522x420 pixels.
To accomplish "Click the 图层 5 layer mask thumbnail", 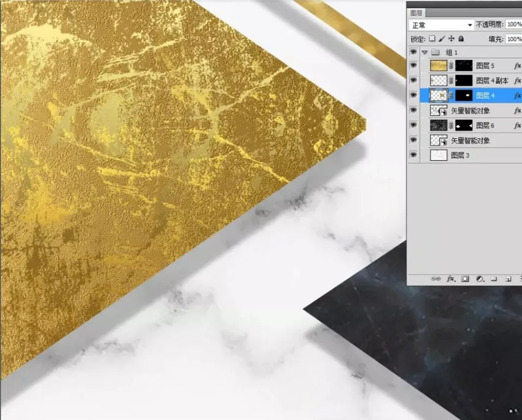I will 464,66.
